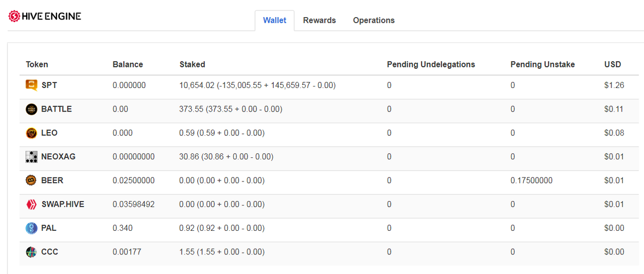Click BATTLE staked value 373.55
Screen dimensions: 644x274
190,109
